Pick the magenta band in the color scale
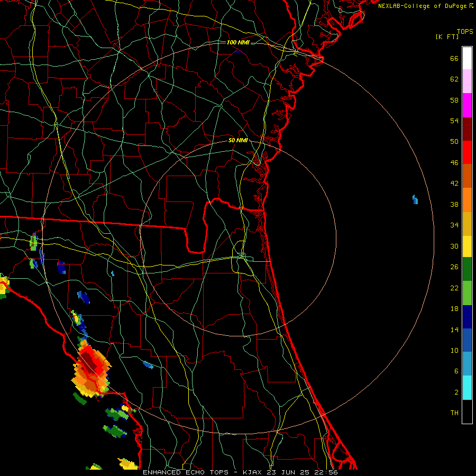This screenshot has height=476, width=476. (x=467, y=105)
